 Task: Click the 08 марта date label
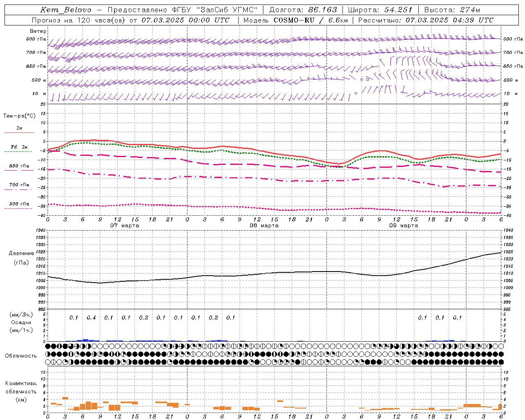(264, 226)
